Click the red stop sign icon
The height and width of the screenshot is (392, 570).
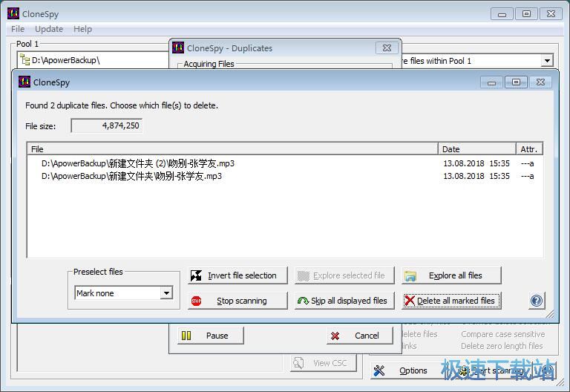pos(196,301)
